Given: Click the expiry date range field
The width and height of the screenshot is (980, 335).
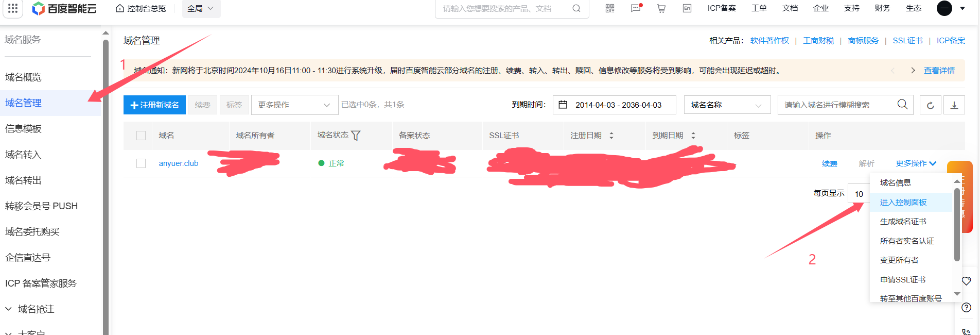Looking at the screenshot, I should tap(615, 105).
